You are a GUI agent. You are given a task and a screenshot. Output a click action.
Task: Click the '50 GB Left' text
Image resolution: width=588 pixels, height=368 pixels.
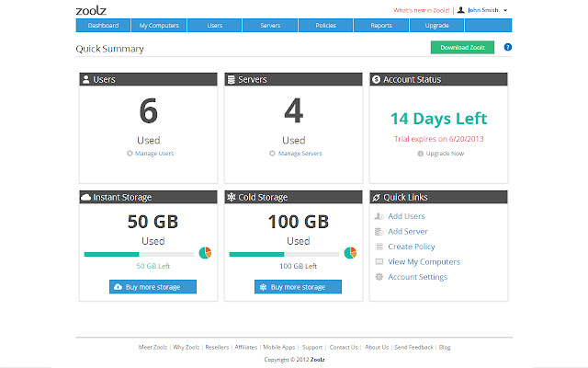point(153,266)
